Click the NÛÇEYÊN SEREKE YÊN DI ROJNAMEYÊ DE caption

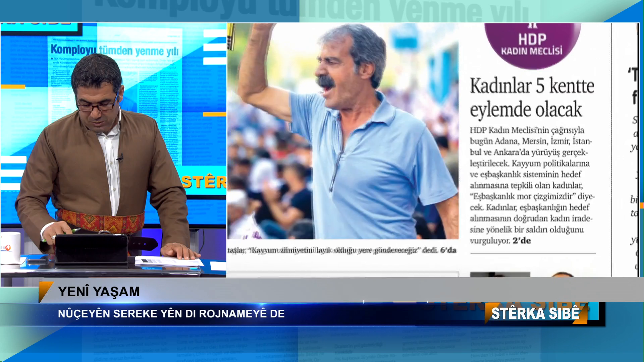[x=171, y=314]
